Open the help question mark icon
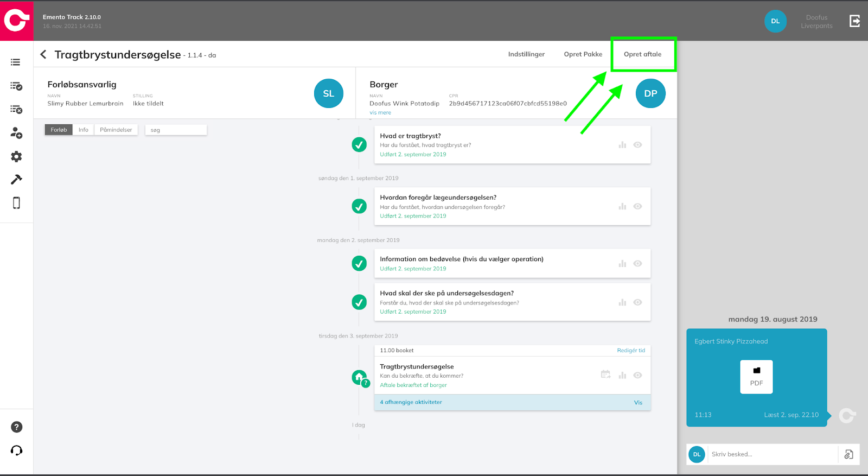This screenshot has height=476, width=868. pos(17,427)
